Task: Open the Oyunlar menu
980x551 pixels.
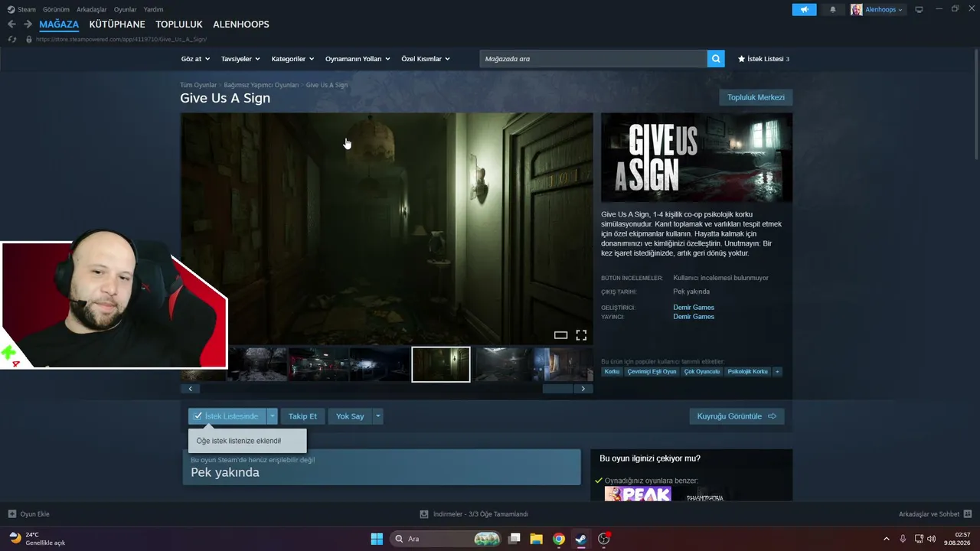Action: tap(126, 10)
